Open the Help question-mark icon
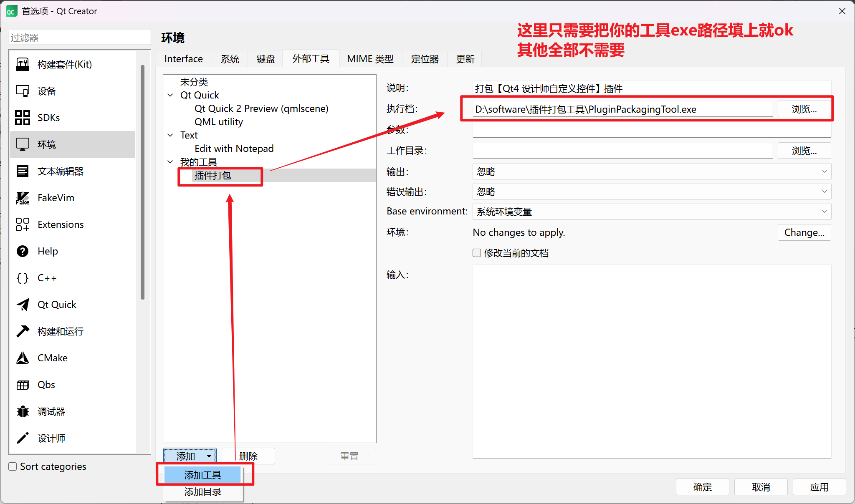This screenshot has height=504, width=855. coord(23,251)
